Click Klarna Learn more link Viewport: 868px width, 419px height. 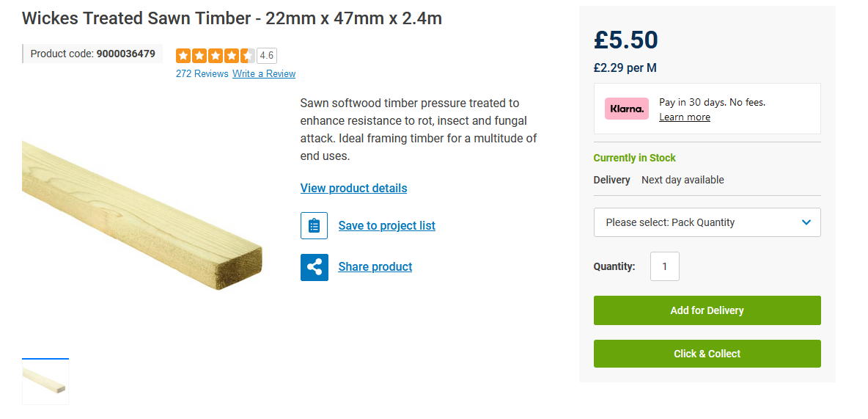[684, 117]
